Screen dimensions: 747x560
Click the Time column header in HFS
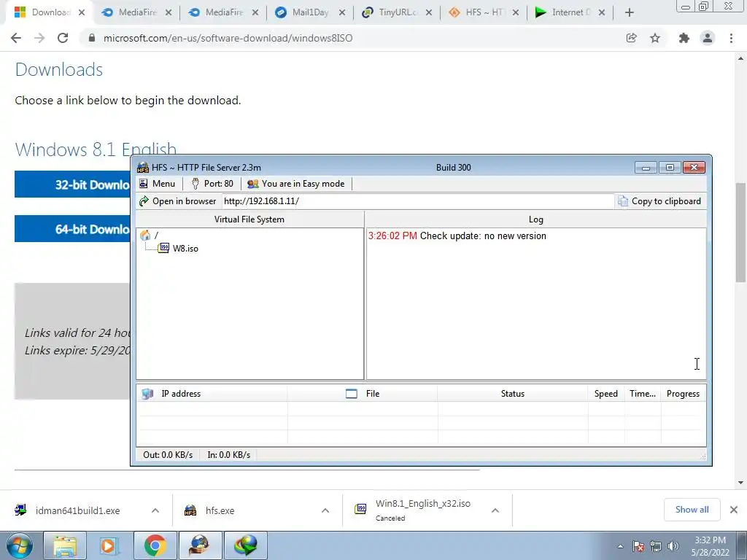[x=643, y=394]
